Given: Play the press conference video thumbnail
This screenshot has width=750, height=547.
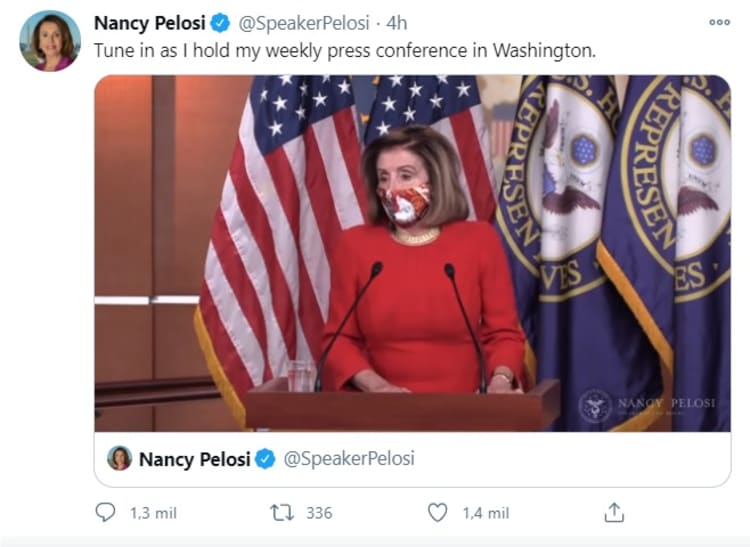Looking at the screenshot, I should click(412, 253).
